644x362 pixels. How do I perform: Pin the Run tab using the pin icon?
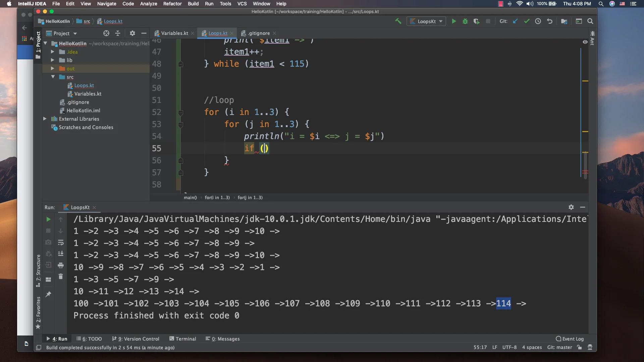click(x=48, y=294)
